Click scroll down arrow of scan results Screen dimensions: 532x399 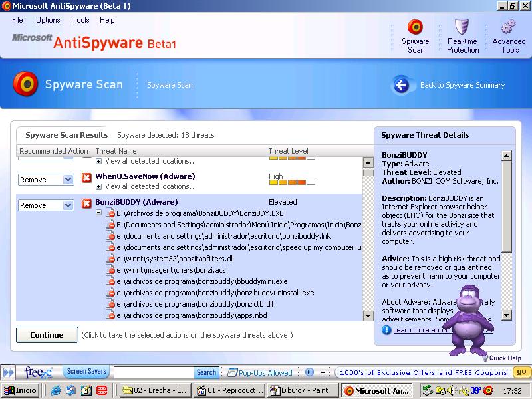(x=368, y=315)
